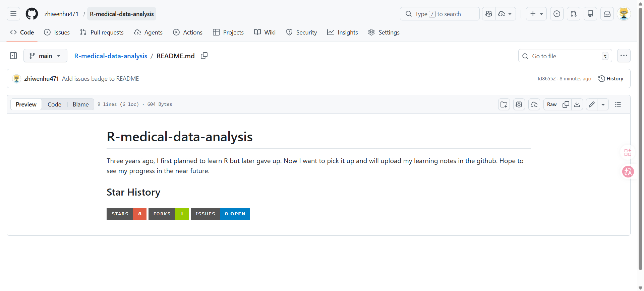Click the pink translate extension button

(628, 172)
